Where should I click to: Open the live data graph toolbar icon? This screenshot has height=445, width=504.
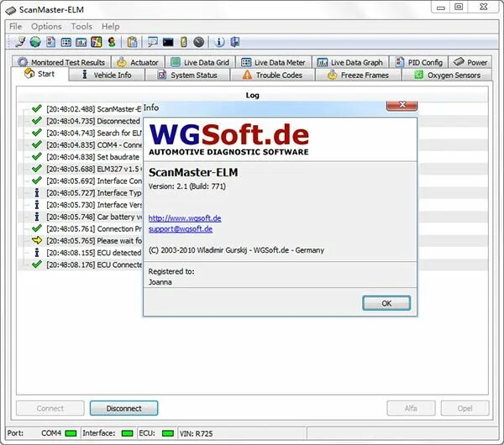[81, 43]
